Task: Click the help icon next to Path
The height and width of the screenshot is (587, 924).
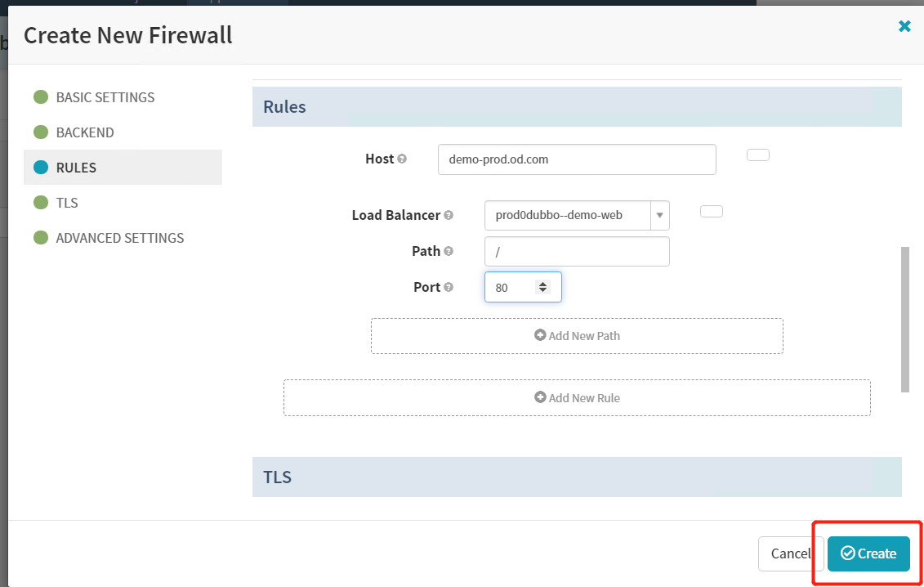Action: (449, 252)
